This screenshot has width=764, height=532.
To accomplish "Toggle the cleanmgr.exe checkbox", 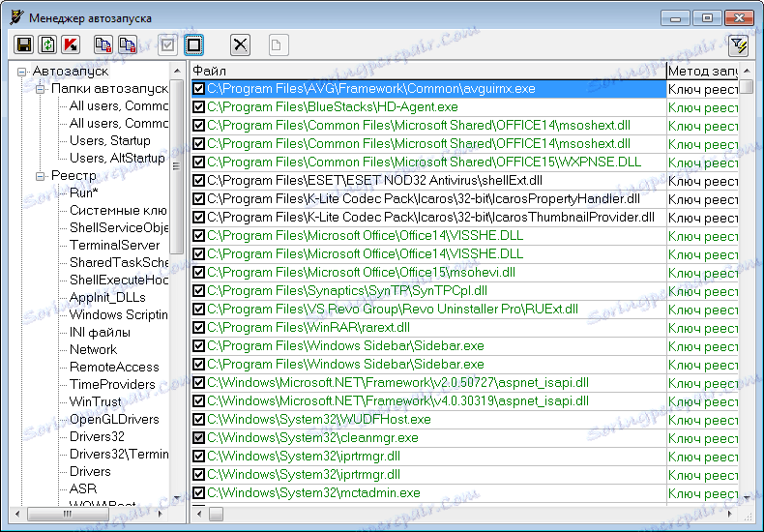I will [x=198, y=438].
